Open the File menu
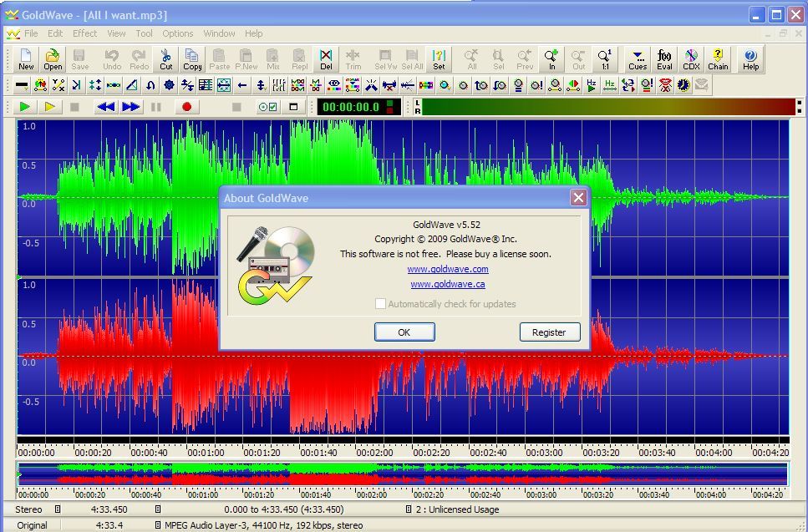The image size is (808, 532). pos(31,33)
